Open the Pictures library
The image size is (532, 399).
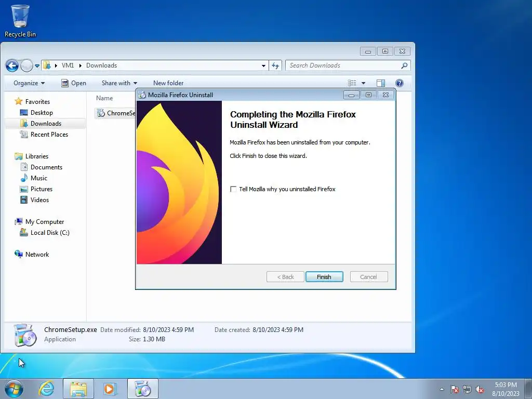[x=36, y=189]
